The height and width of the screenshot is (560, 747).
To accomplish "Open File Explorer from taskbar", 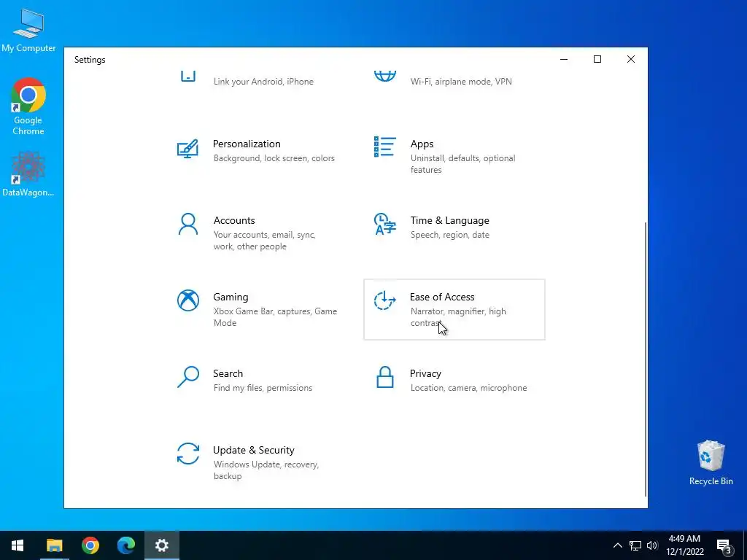I will (54, 545).
